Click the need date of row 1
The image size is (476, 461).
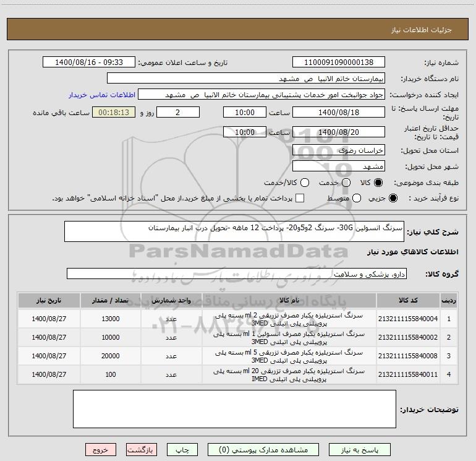(x=49, y=319)
